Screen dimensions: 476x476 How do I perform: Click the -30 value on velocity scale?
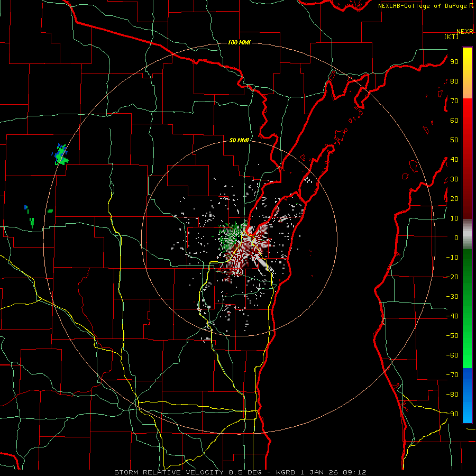tap(452, 297)
